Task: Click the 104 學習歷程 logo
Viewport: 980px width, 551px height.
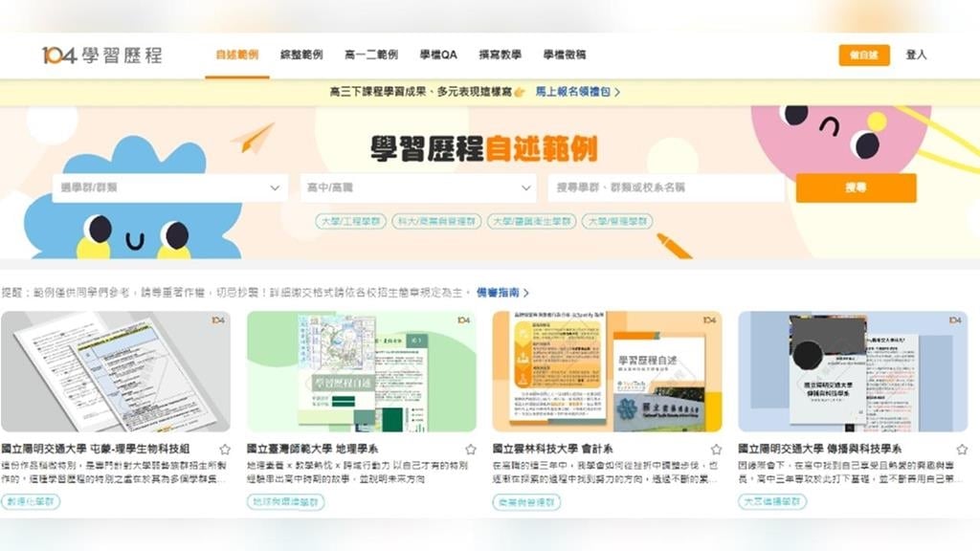Action: [x=101, y=55]
